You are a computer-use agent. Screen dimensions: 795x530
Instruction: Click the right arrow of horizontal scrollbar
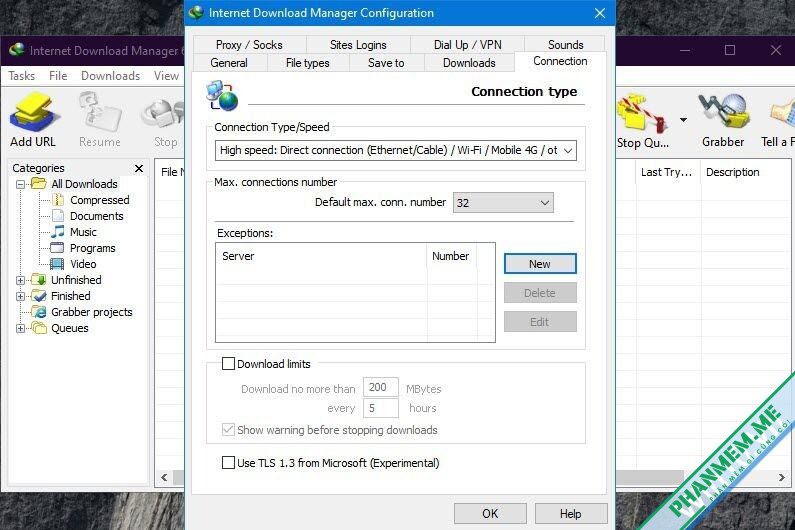781,477
